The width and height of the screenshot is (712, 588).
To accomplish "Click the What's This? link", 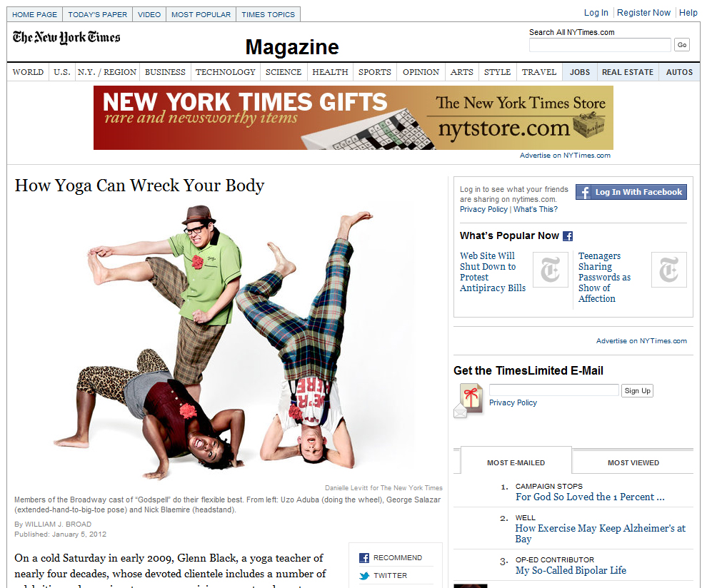I will point(536,209).
